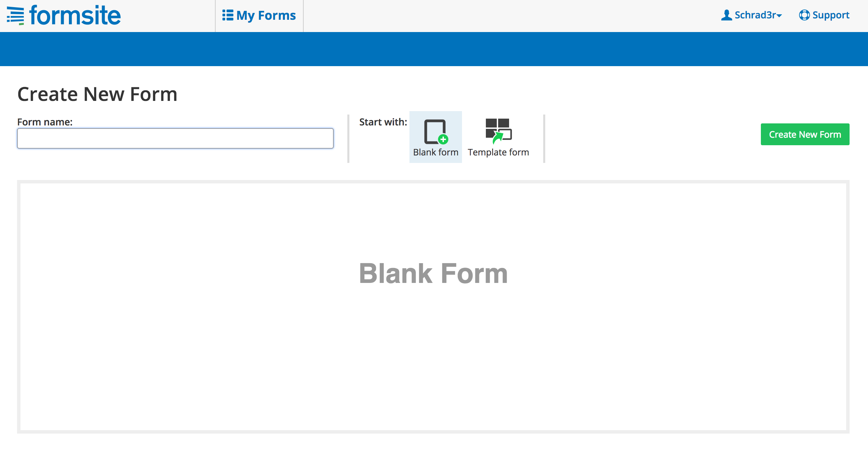Click the Form name label

[x=45, y=122]
